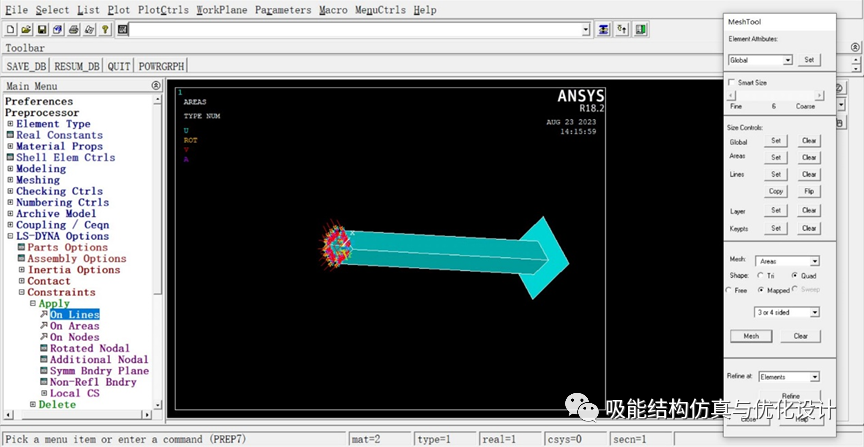
Task: Collapse the LS-DYNA Options tree node
Action: point(10,236)
